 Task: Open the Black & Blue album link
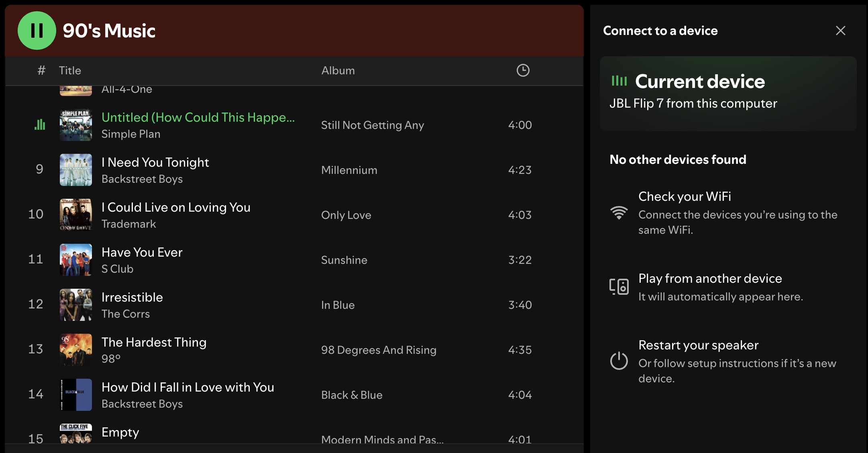352,395
